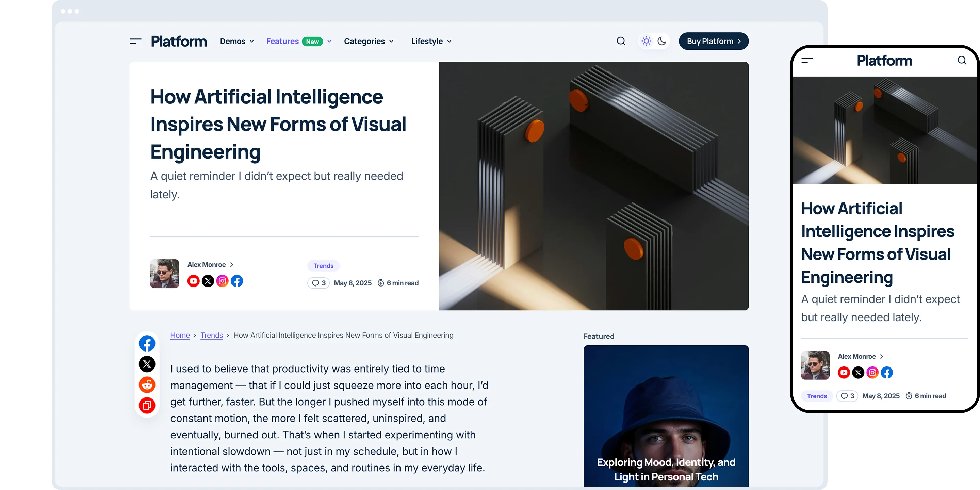Image resolution: width=980 pixels, height=490 pixels.
Task: Share article on Facebook from sidebar
Action: [147, 344]
